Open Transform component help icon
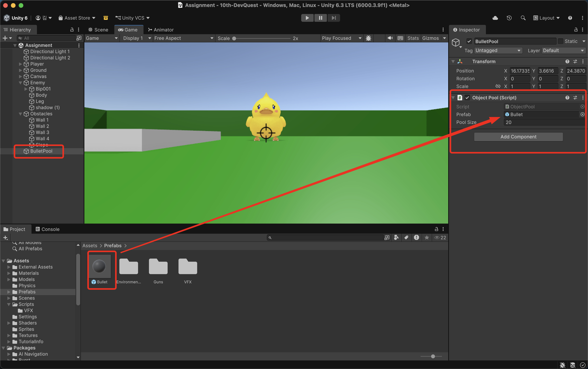The image size is (588, 369). pos(567,61)
